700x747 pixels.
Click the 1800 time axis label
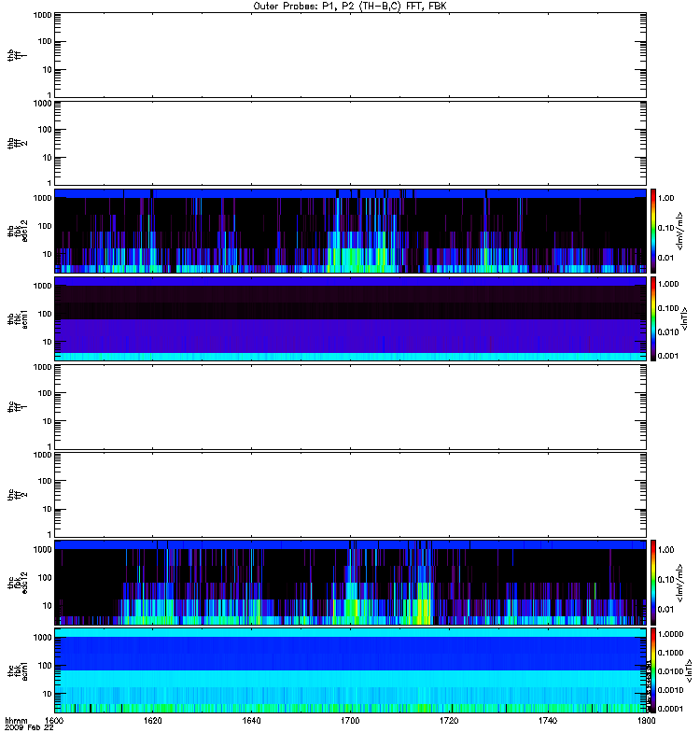coord(646,721)
